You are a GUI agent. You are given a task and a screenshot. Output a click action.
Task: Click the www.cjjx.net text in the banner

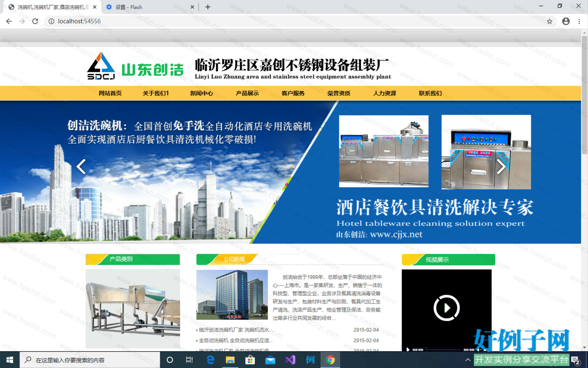[x=396, y=234]
